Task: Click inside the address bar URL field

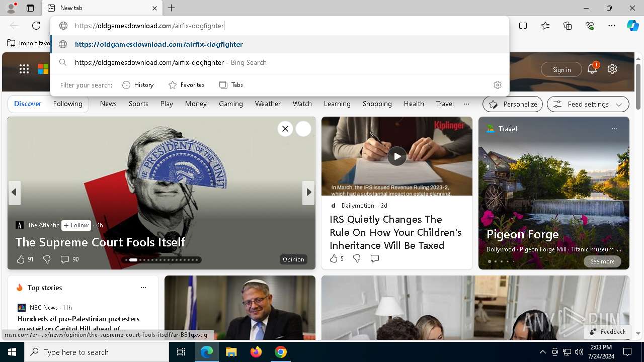Action: coord(280,26)
